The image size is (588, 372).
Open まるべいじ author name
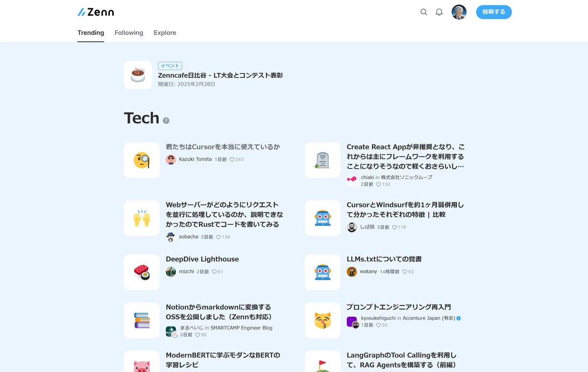[192, 328]
